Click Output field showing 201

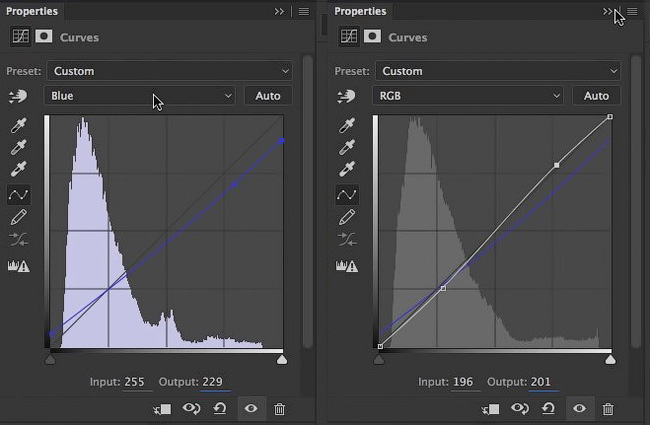(541, 382)
